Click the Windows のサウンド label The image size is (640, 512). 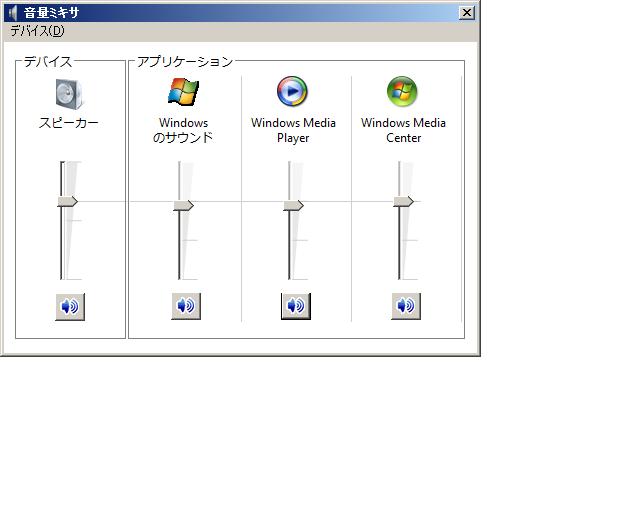pyautogui.click(x=183, y=130)
